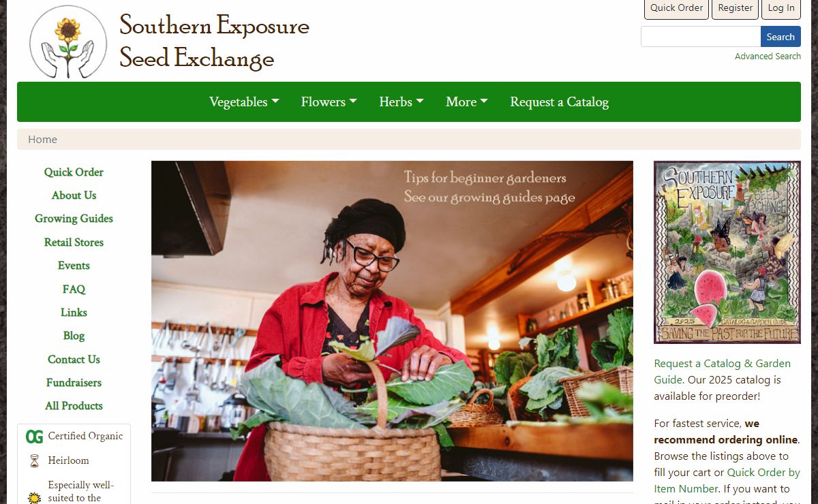Expand the Herbs dropdown menu
This screenshot has width=818, height=504.
click(x=402, y=101)
